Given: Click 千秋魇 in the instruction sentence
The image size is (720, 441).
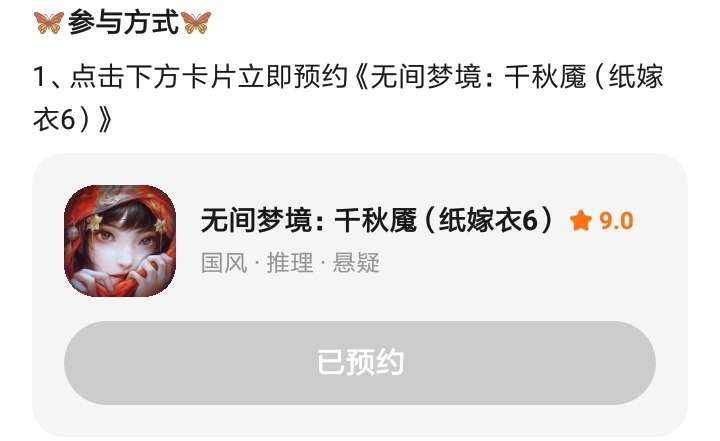Looking at the screenshot, I should pyautogui.click(x=546, y=76).
